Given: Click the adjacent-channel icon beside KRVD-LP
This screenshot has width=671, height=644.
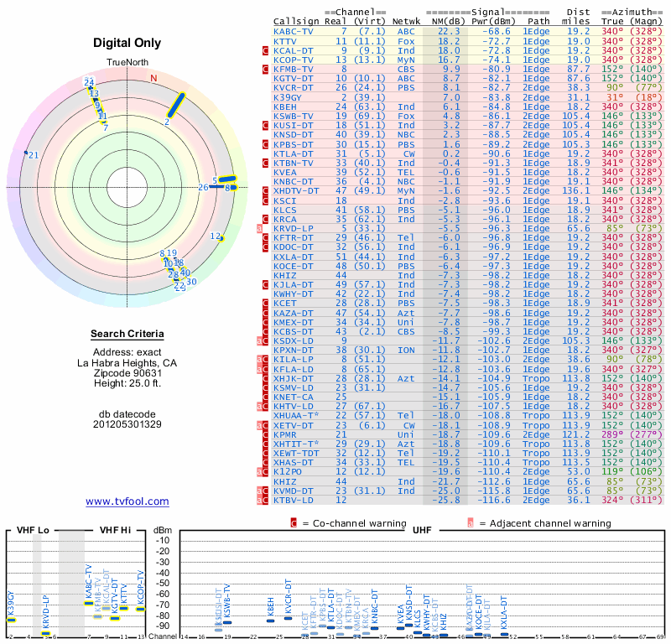Looking at the screenshot, I should (x=259, y=228).
